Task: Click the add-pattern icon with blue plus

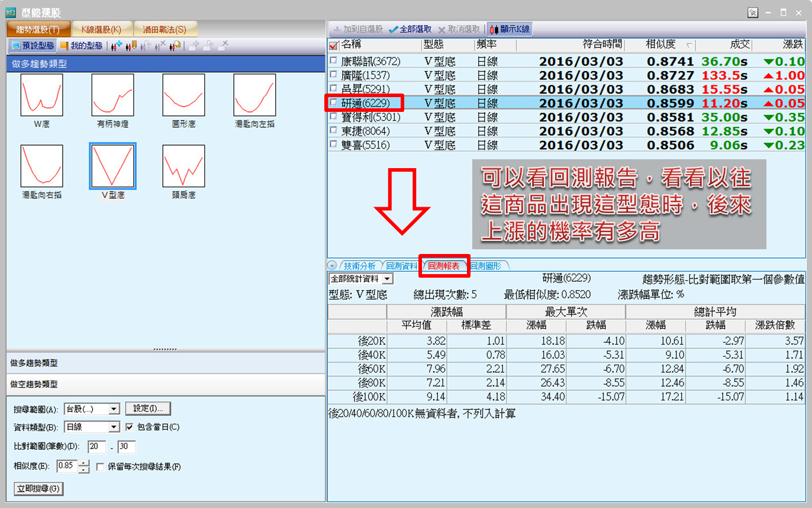Action: click(116, 46)
